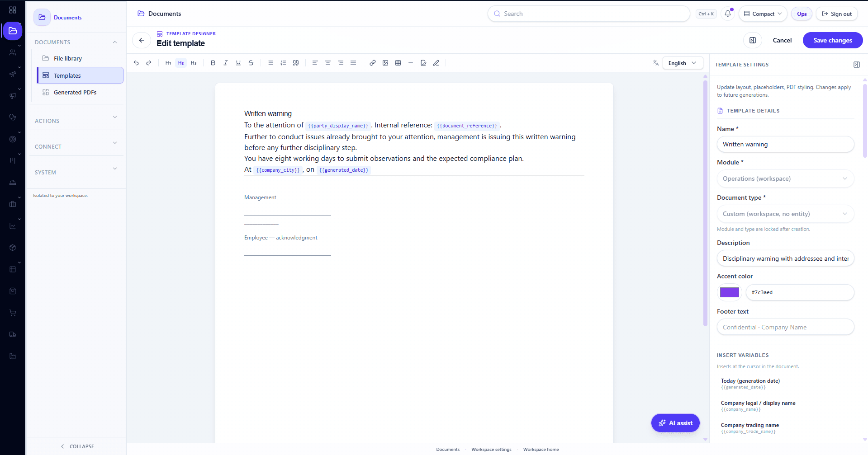Insert a hyperlink
This screenshot has width=868, height=455.
pyautogui.click(x=373, y=63)
